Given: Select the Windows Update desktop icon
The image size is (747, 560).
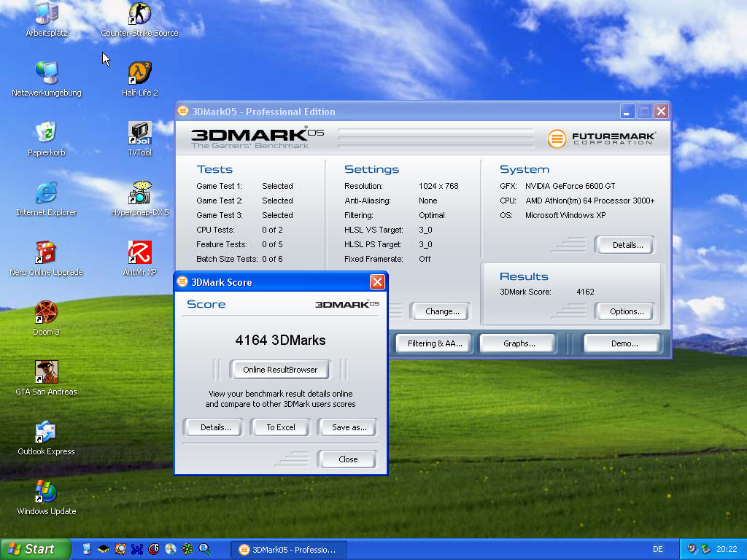Looking at the screenshot, I should (46, 497).
